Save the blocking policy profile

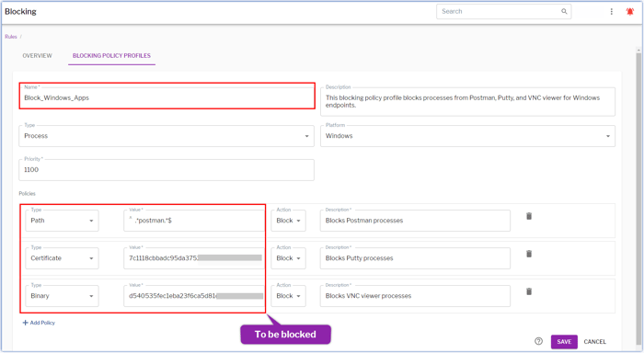(x=564, y=341)
